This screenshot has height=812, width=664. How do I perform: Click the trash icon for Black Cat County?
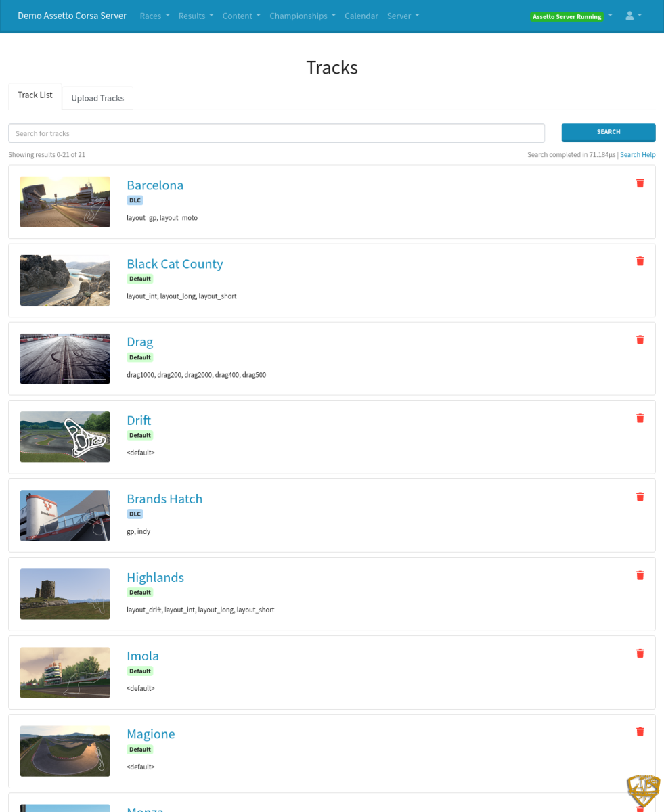[x=640, y=261]
